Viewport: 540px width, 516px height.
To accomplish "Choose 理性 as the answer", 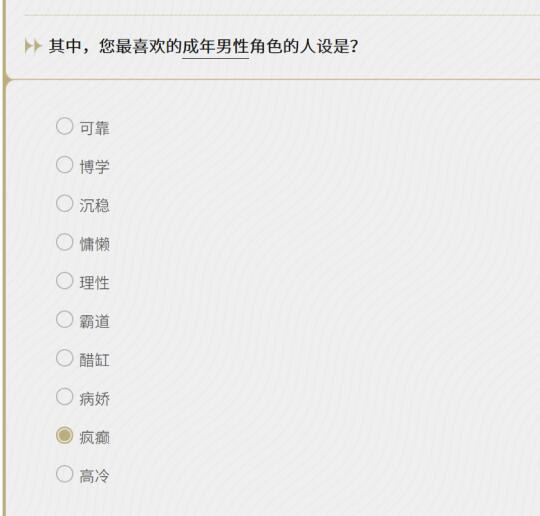I will [64, 281].
